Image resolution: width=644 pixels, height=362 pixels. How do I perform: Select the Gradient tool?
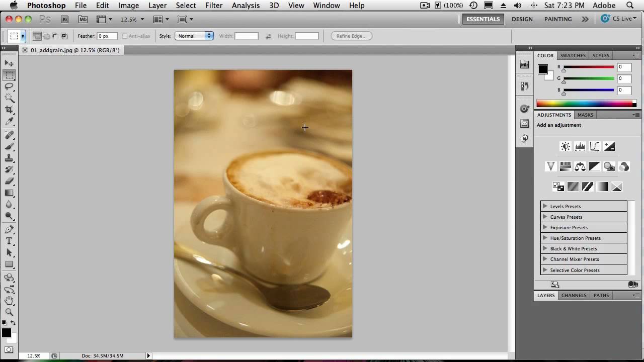[9, 193]
